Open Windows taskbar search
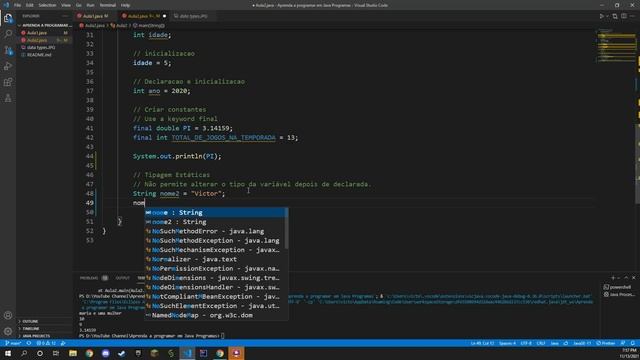The image size is (640, 360). [24, 353]
